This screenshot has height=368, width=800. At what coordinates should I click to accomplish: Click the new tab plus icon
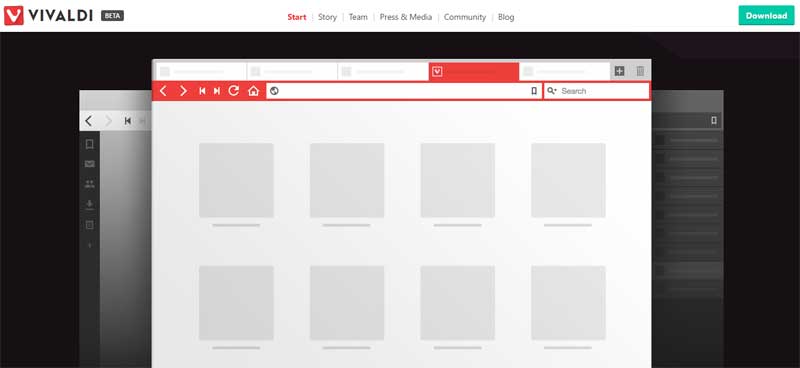point(619,71)
